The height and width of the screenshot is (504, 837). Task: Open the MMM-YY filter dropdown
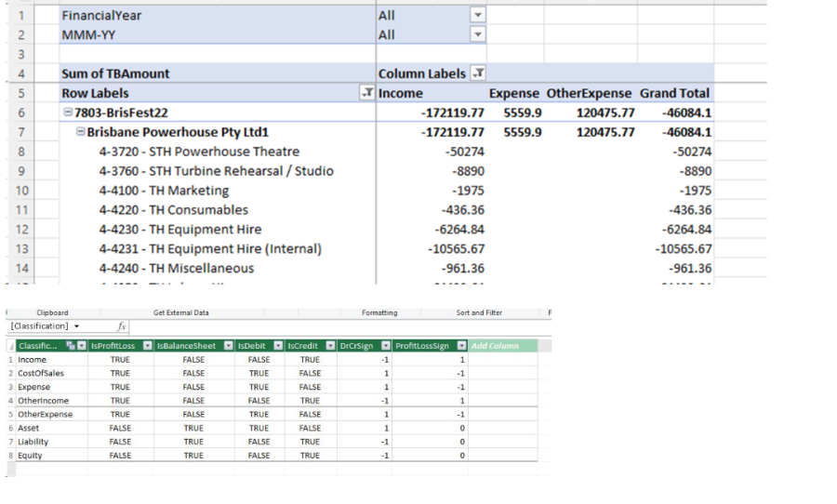pos(478,34)
